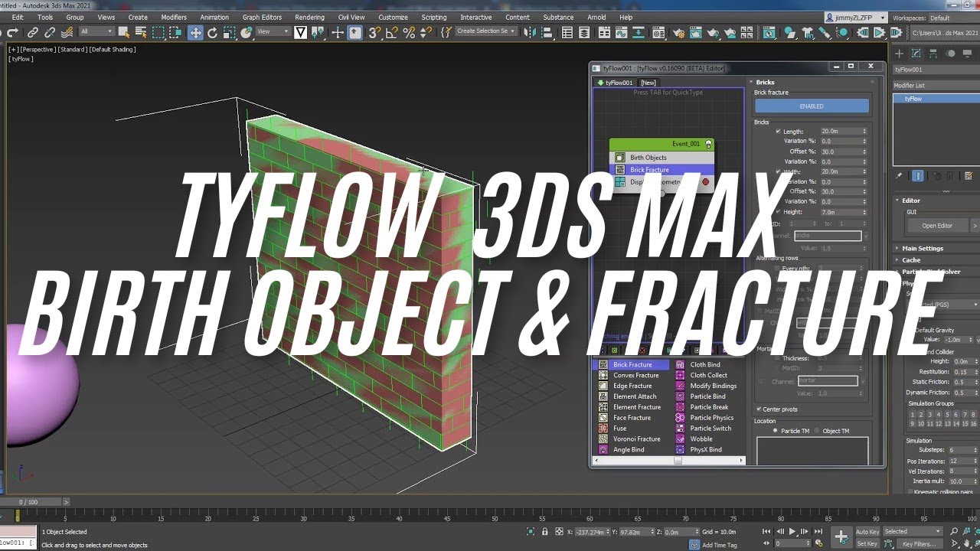Toggle the Bricks Height checkbox

point(779,212)
